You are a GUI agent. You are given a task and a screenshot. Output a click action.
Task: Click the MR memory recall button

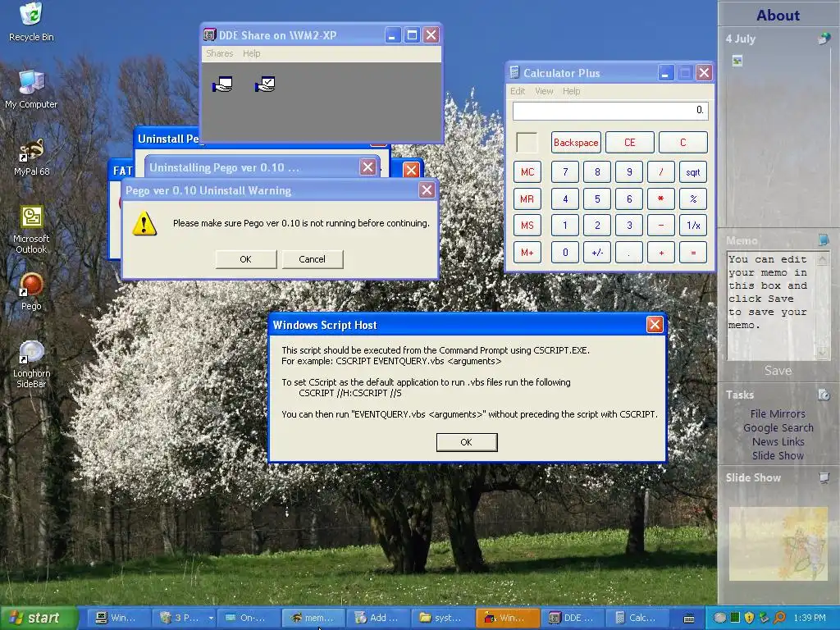pos(527,199)
